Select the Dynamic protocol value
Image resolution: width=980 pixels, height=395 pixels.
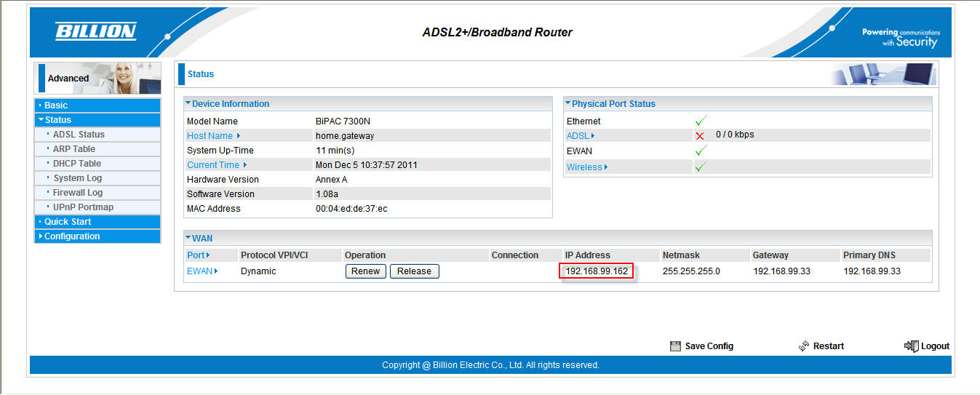(258, 271)
